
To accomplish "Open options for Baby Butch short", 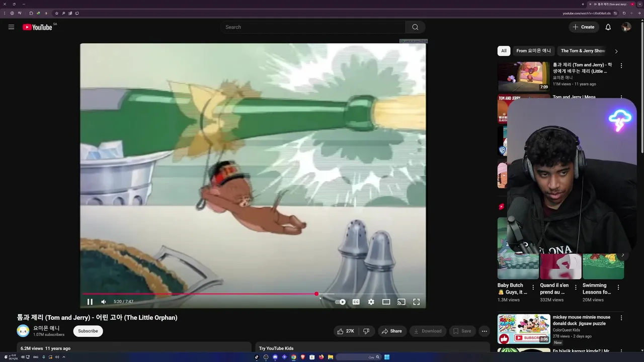I will (x=533, y=288).
